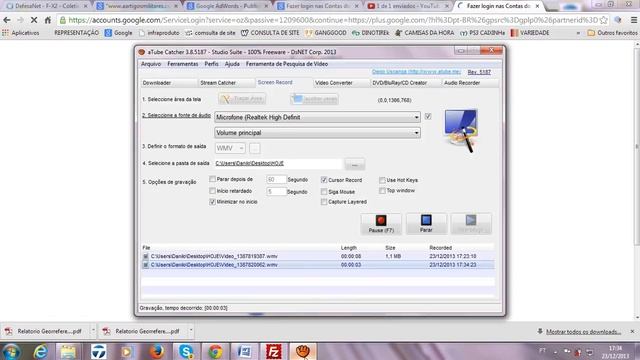Open the Microfone audio source dropdown
The height and width of the screenshot is (360, 640).
[317, 117]
